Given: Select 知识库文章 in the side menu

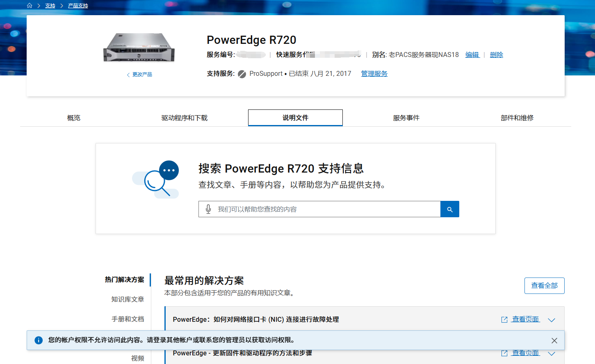Looking at the screenshot, I should click(128, 299).
